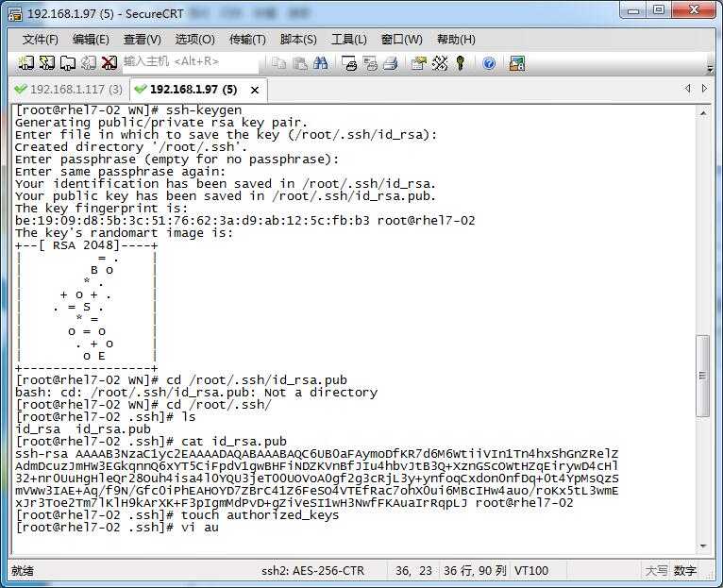The height and width of the screenshot is (588, 723).
Task: Open the 帮助(H) menu
Action: tap(456, 40)
